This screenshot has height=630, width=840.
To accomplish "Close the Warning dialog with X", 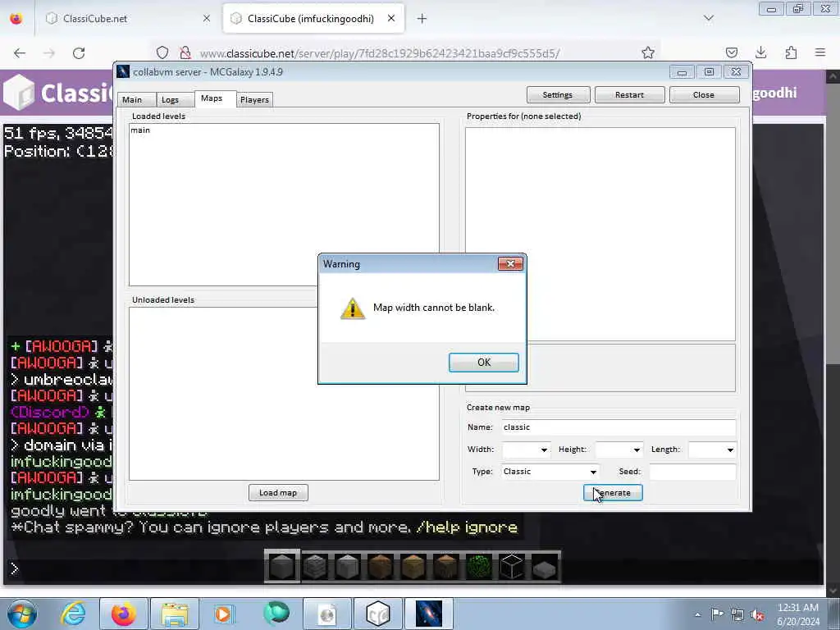I will coord(510,263).
